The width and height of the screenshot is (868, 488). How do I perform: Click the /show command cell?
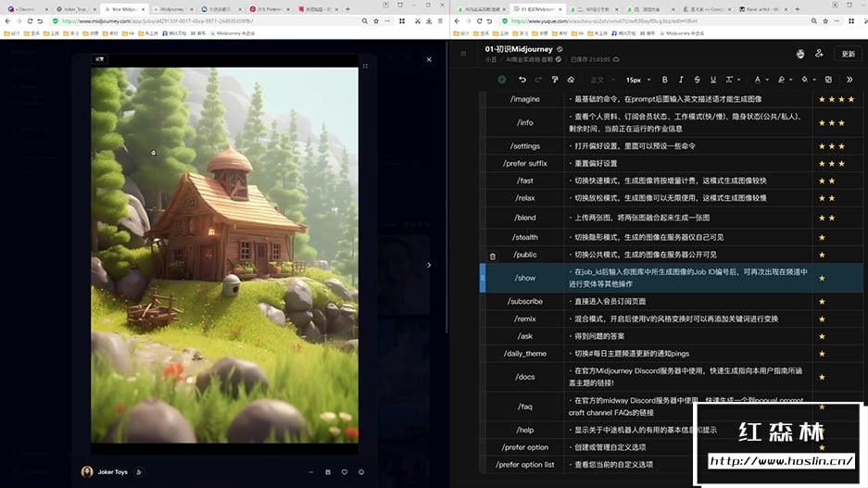point(525,278)
